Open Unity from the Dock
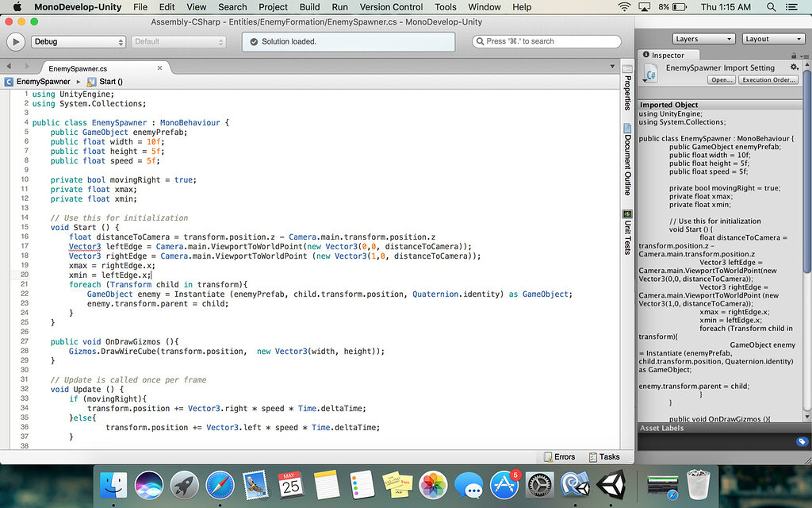Viewport: 812px width, 508px height. point(611,483)
